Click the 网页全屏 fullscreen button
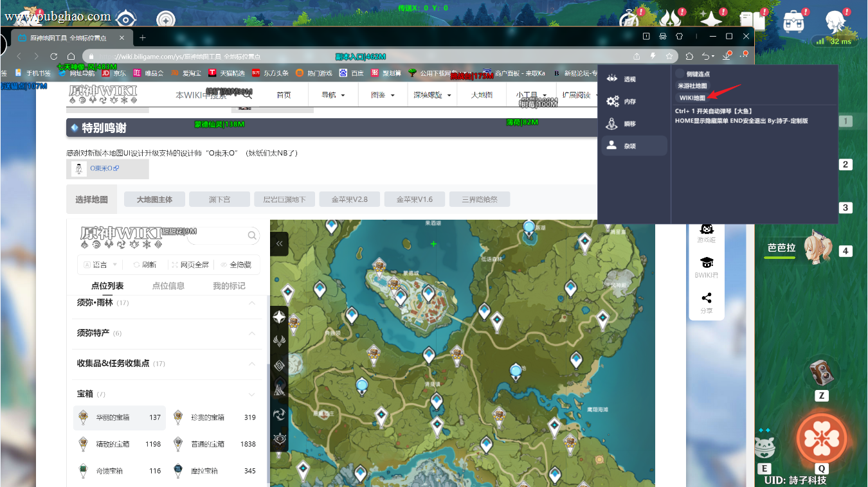The width and height of the screenshot is (868, 487). (190, 265)
